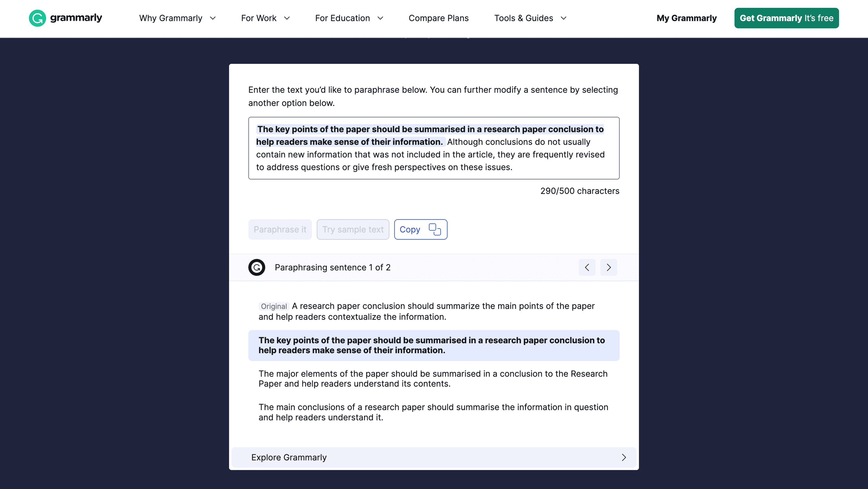Click the Grammarly G avatar near 'Paraphrasing sentence 1 of 2'
Viewport: 868px width, 489px height.
(256, 267)
